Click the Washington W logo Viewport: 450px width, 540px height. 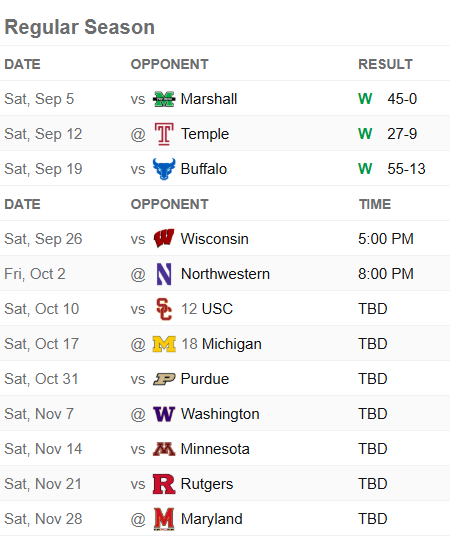[x=164, y=414]
